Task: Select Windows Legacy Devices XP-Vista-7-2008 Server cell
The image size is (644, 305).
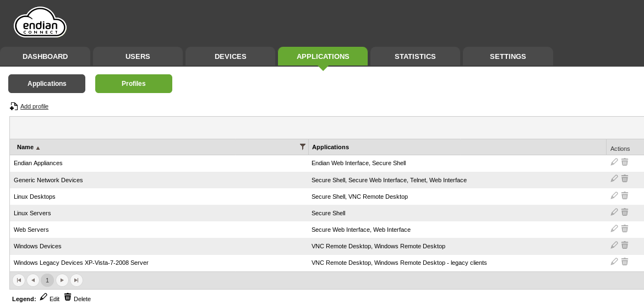Action: (x=159, y=263)
